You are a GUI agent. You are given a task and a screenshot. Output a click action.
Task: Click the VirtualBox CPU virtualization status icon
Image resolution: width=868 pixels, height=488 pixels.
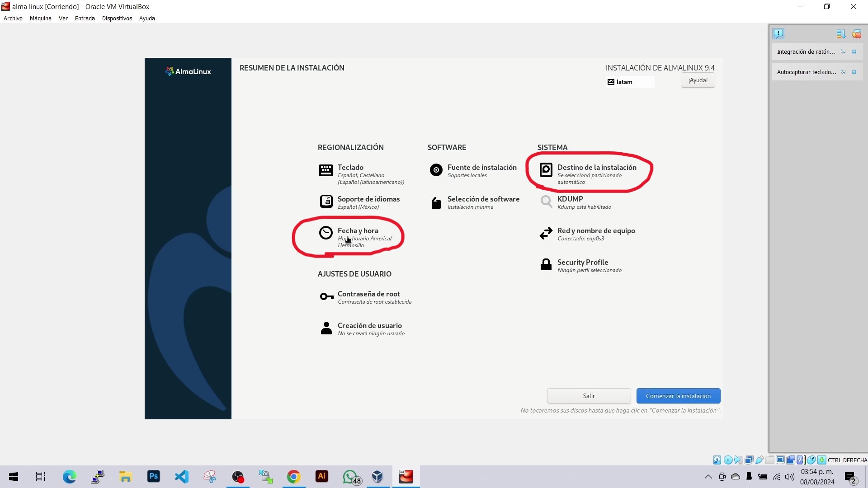(800, 460)
